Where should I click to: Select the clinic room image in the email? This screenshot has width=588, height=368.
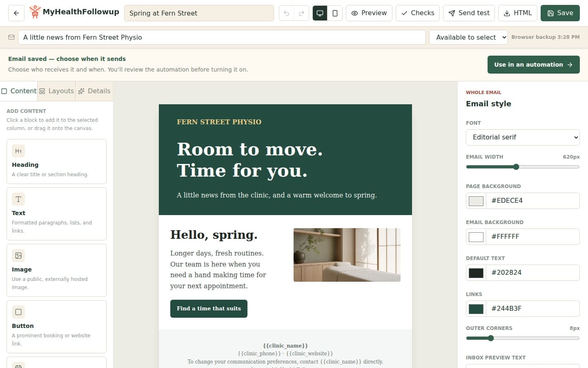click(x=347, y=255)
